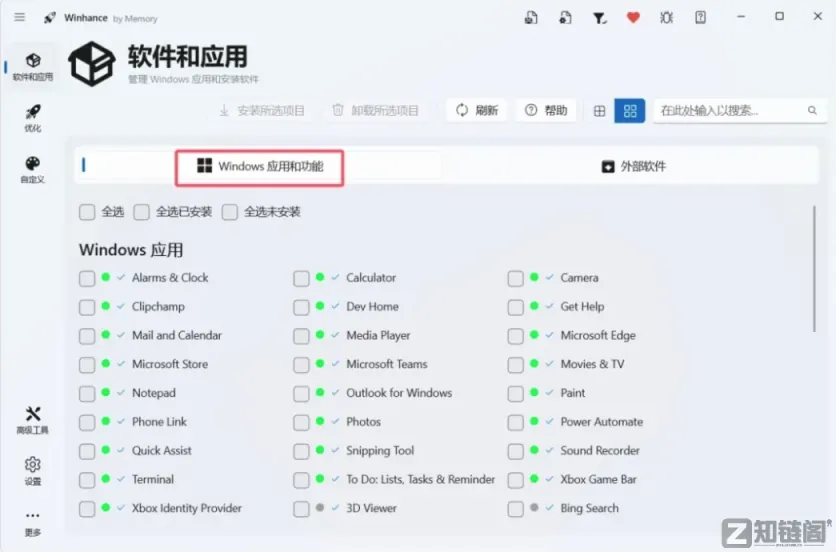Click the large box logo beside 软件和应用 title
The image size is (836, 552).
(x=92, y=63)
